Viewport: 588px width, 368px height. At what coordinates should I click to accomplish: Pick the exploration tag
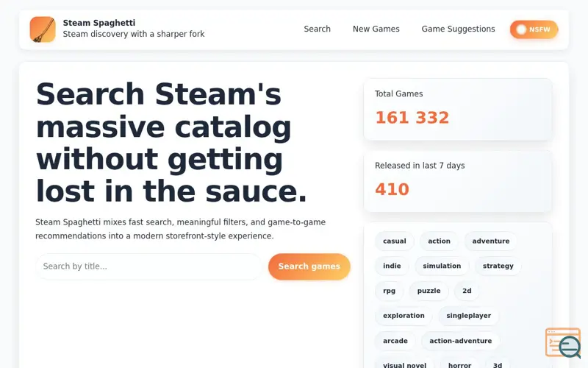[404, 316]
